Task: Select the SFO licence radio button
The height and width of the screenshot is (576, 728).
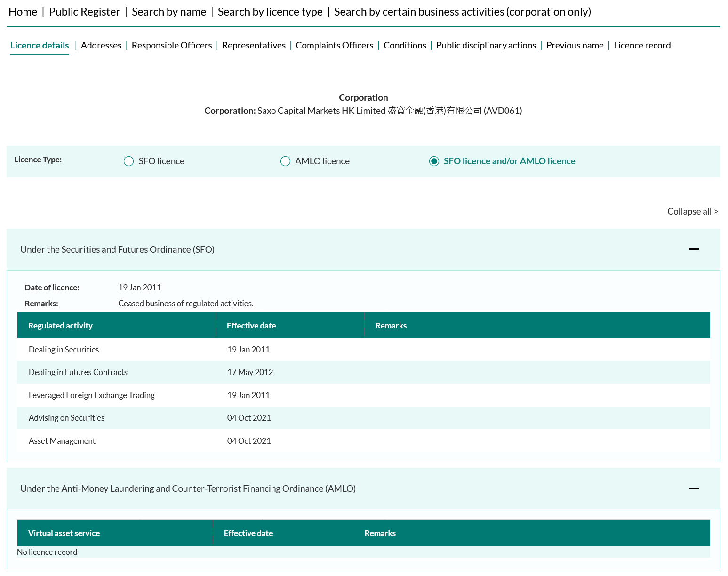Action: coord(128,161)
